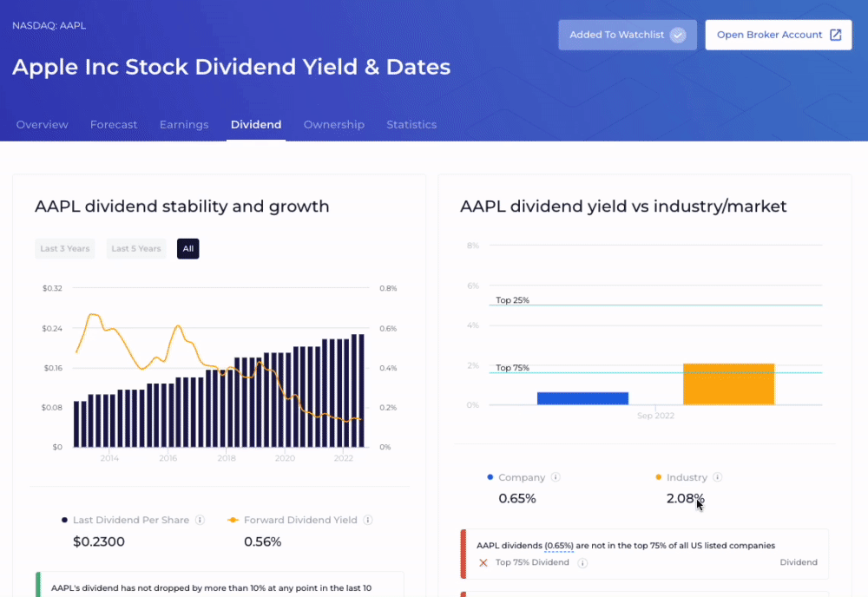Click the $0.2300 dividend value
The height and width of the screenshot is (597, 868).
99,541
